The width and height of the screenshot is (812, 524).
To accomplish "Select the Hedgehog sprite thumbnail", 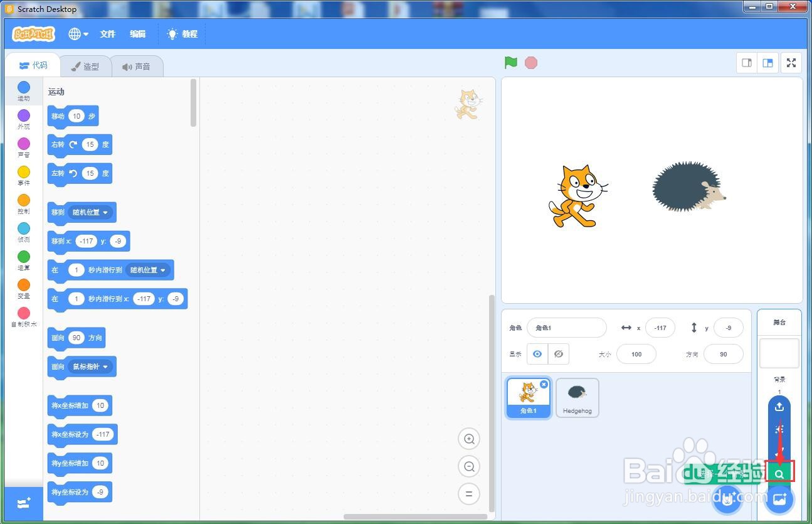I will [577, 397].
